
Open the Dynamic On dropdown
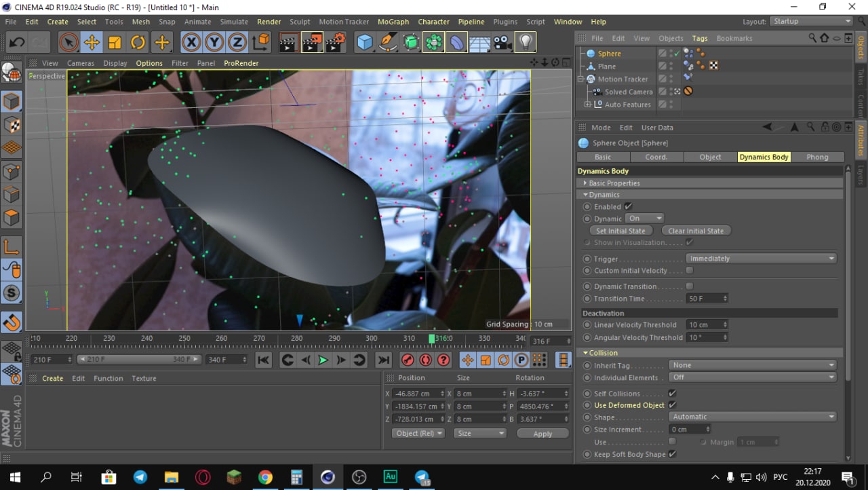click(x=644, y=219)
